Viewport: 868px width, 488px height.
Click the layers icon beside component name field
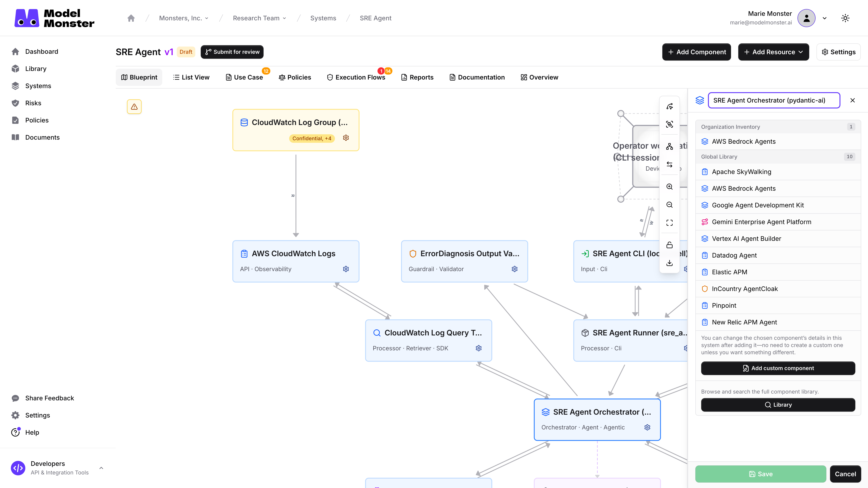click(x=700, y=100)
